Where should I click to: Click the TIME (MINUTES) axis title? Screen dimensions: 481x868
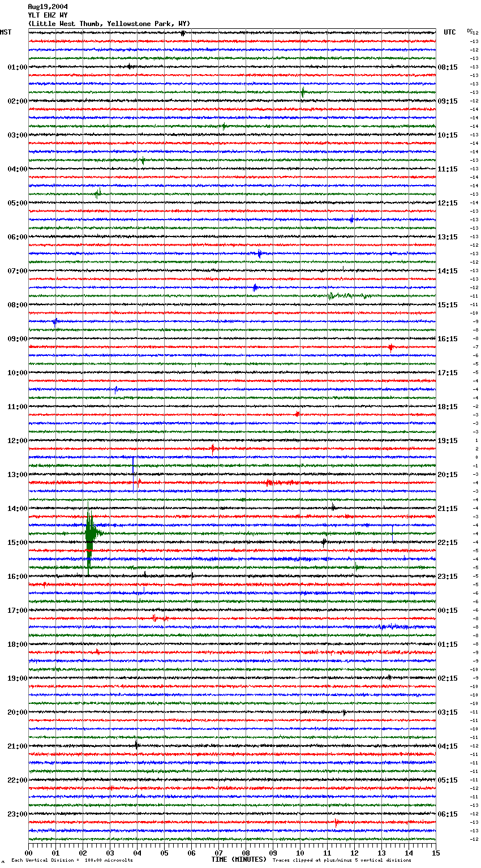[239, 860]
